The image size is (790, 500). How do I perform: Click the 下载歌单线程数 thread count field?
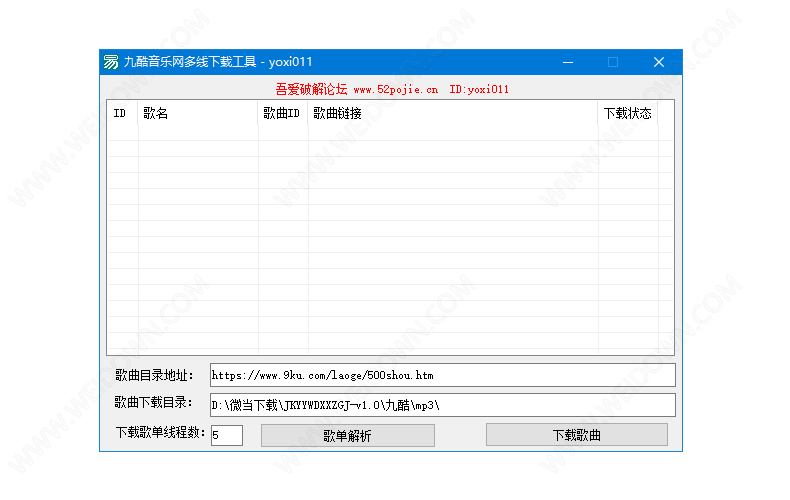coord(227,435)
